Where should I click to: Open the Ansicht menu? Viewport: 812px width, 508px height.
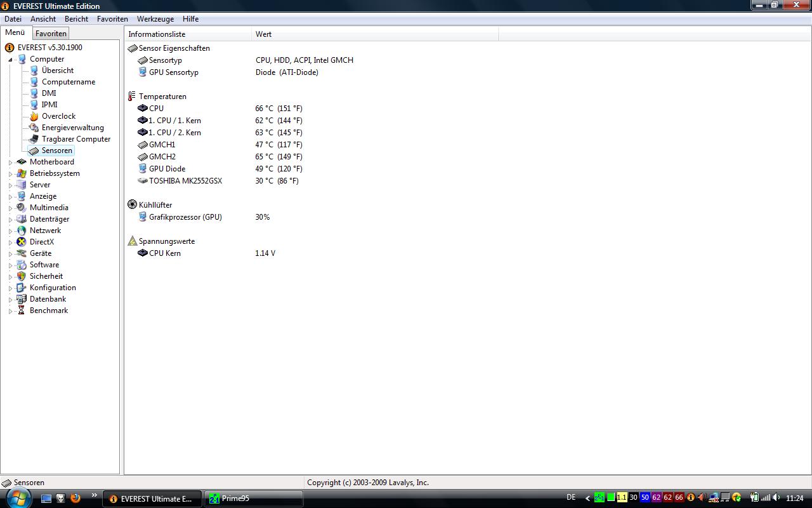click(43, 19)
